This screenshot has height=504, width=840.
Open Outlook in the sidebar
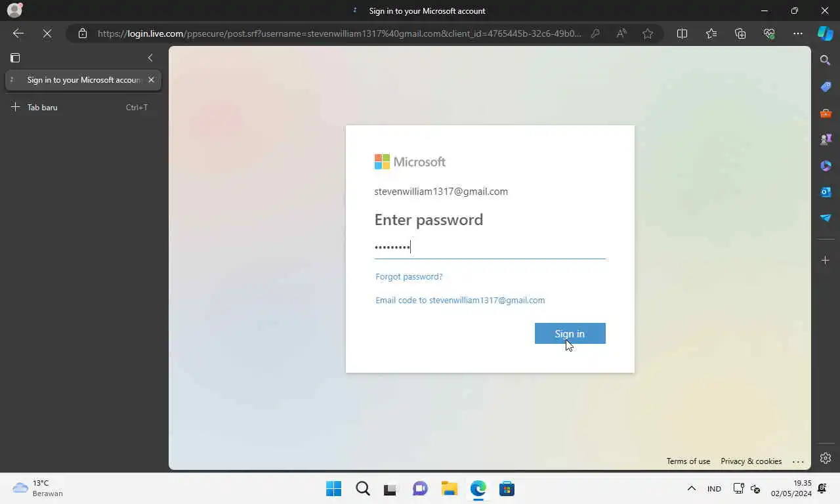click(x=826, y=192)
